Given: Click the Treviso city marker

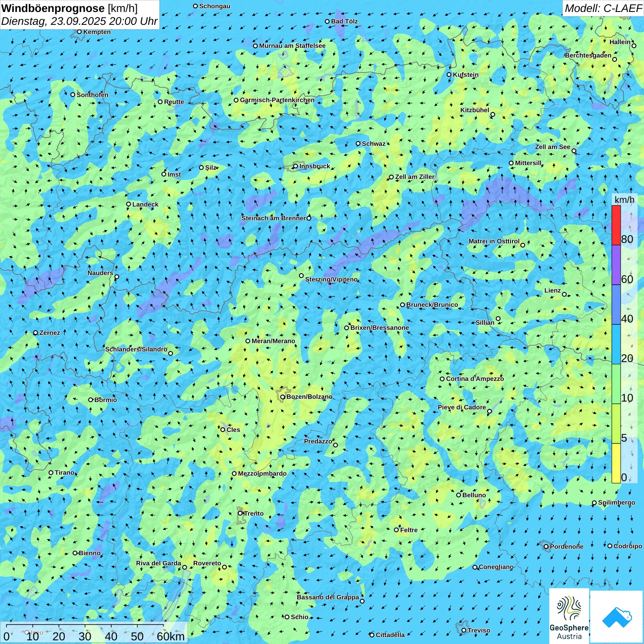Looking at the screenshot, I should 464,630.
